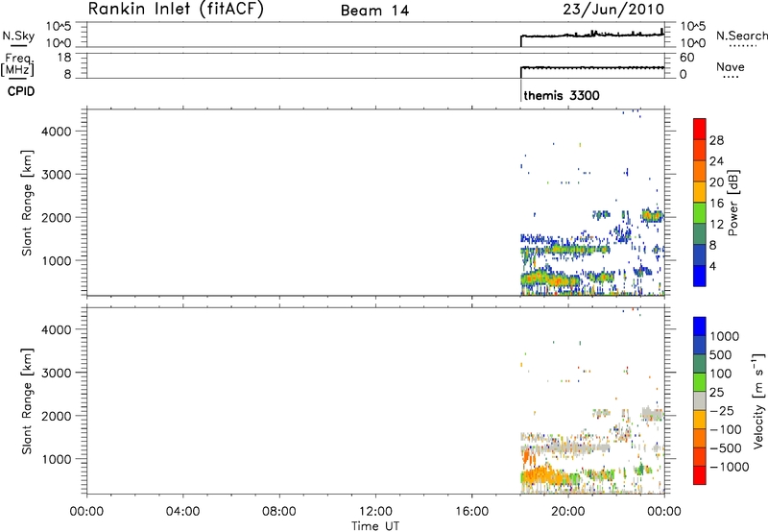Image resolution: width=768 pixels, height=532 pixels.
Task: Click the "18" frequency axis tick label
Action: pyautogui.click(x=64, y=58)
